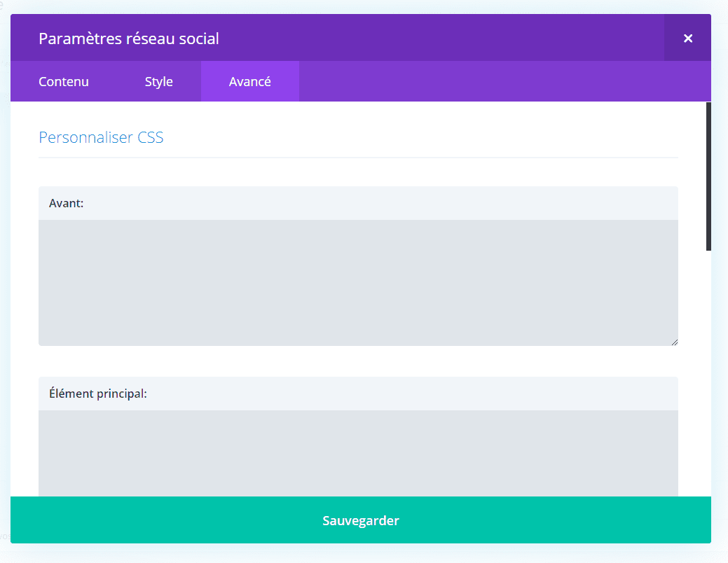Click the resize grip of Avant textarea
This screenshot has height=563, width=728.
(675, 341)
